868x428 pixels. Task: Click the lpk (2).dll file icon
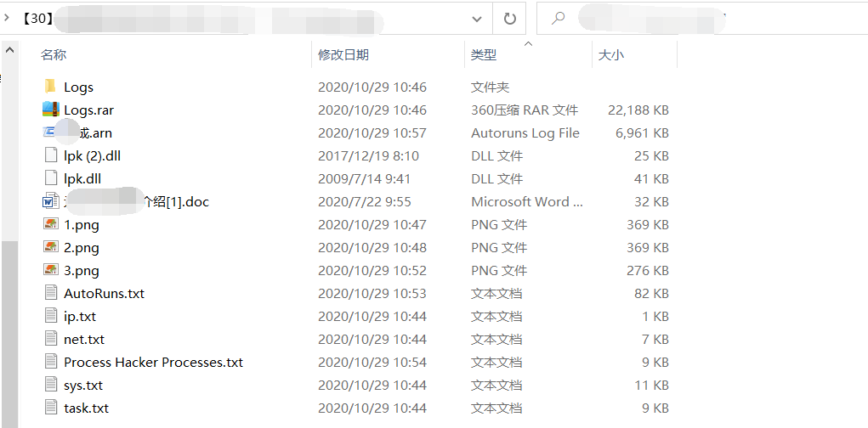(50, 155)
